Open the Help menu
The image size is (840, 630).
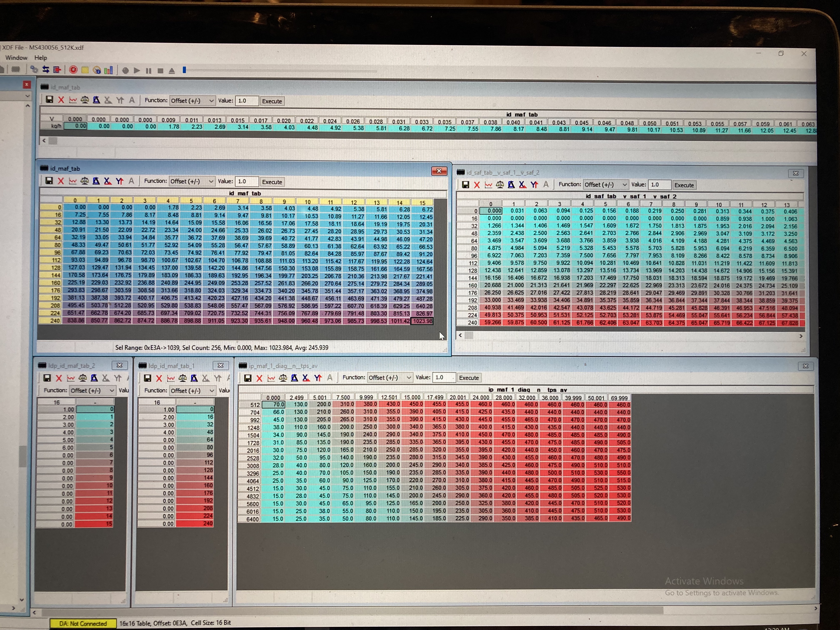pyautogui.click(x=41, y=57)
